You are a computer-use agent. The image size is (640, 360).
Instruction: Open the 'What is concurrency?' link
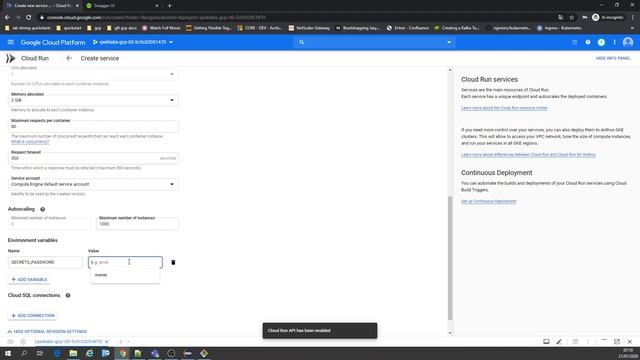pyautogui.click(x=30, y=142)
